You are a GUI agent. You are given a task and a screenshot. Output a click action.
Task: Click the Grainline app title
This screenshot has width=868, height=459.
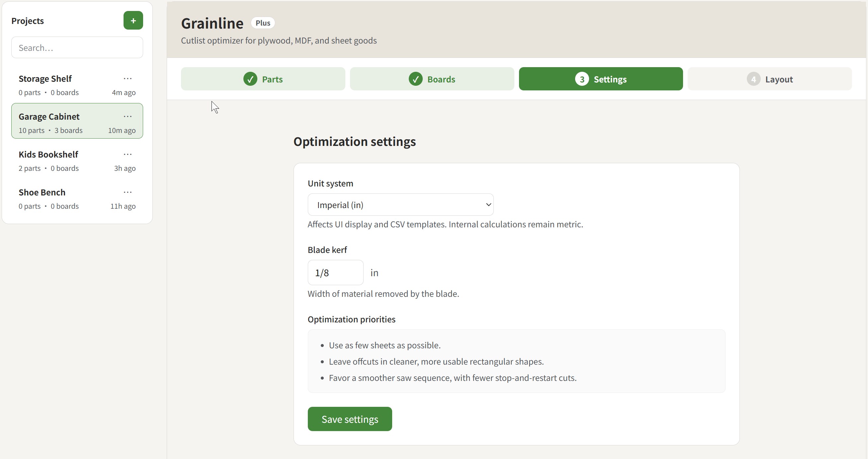pos(212,23)
